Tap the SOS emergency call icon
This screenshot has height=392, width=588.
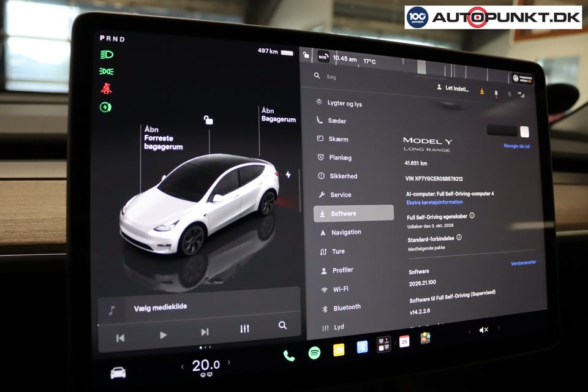323,57
